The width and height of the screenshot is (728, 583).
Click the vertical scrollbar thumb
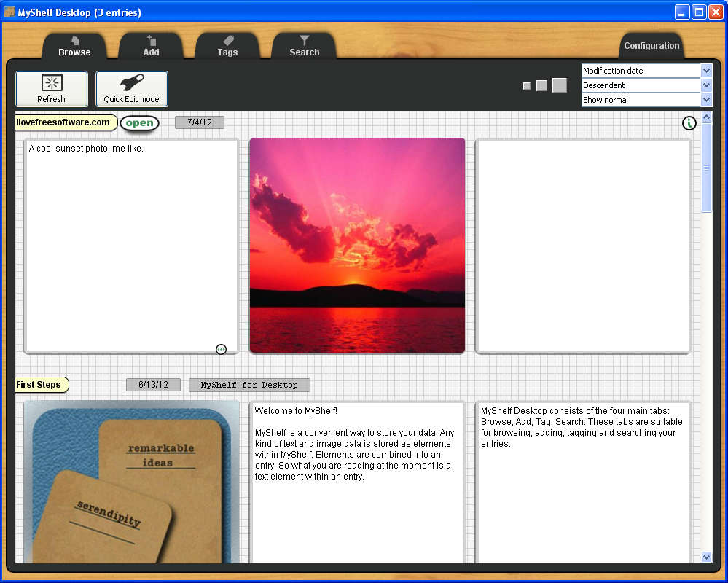707,168
